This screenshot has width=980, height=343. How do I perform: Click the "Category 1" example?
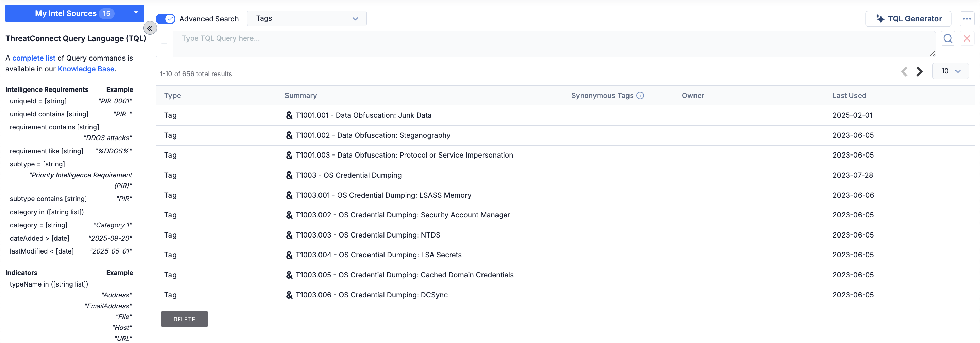pyautogui.click(x=113, y=225)
